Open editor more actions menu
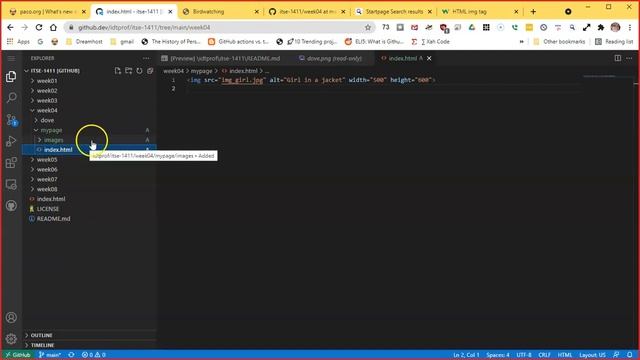Screen dimensions: 640x360 pos(629,58)
